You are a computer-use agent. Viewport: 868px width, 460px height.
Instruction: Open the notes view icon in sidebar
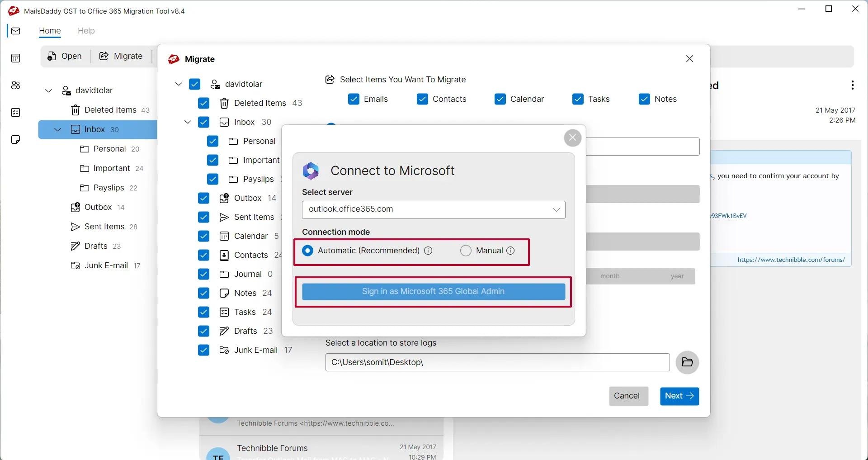[x=16, y=139]
